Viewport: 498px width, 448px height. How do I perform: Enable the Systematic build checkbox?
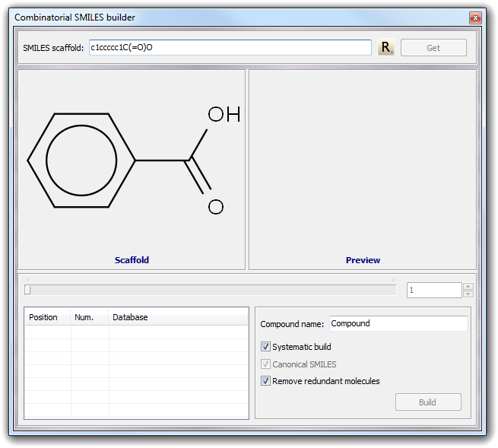[x=266, y=347]
